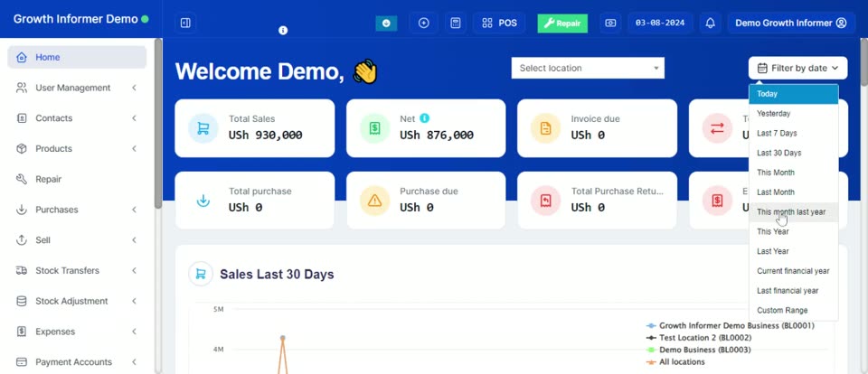Click the Total Purchase Return icon
Viewport: 868px width, 374px height.
[x=545, y=201]
